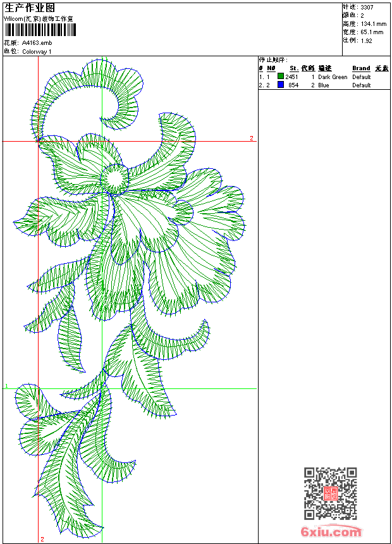Click the red seal inside the QR code
This screenshot has width=392, height=544.
(x=330, y=494)
